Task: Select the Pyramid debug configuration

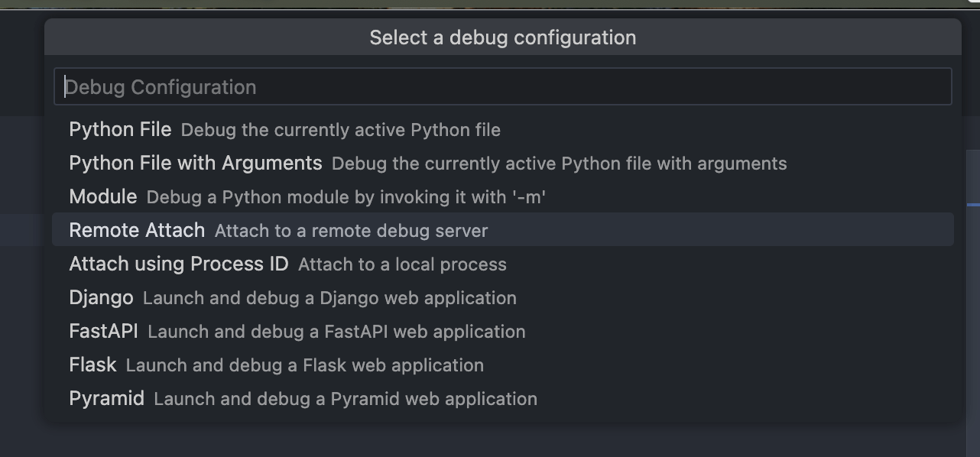Action: pyautogui.click(x=106, y=399)
